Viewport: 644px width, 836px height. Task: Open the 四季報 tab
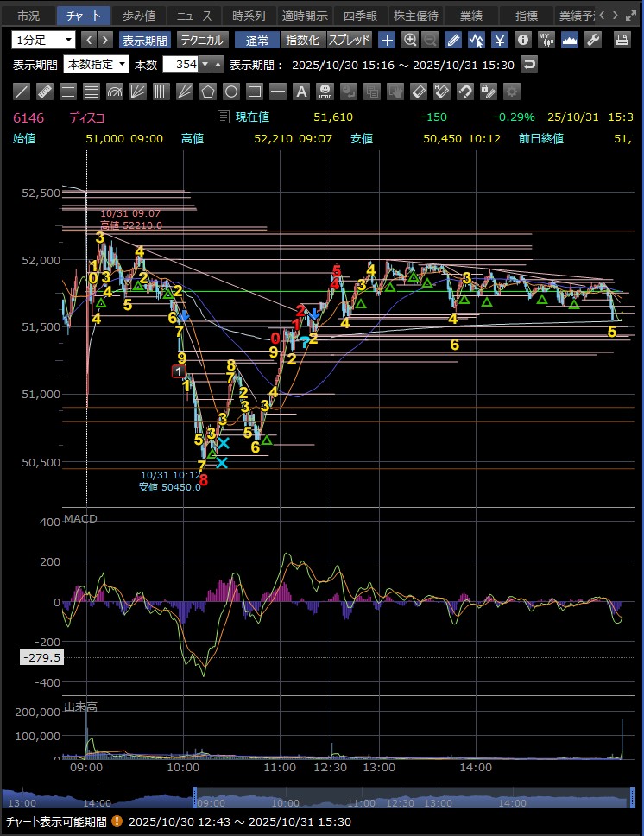click(360, 15)
